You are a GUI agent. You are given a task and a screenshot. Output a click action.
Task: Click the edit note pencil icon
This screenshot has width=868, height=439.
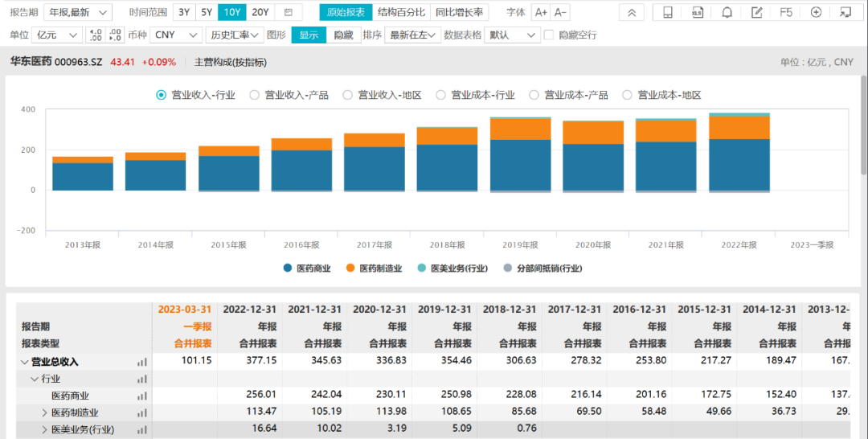click(x=756, y=12)
